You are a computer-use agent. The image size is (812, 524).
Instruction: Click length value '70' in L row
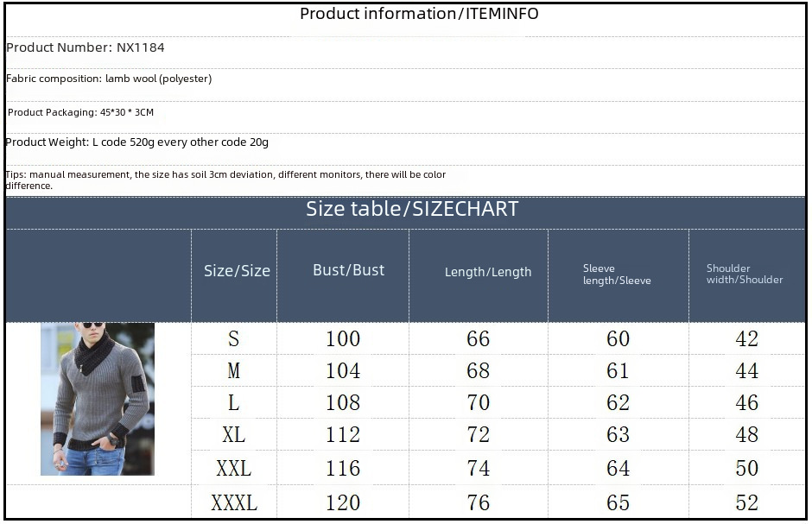coord(478,403)
